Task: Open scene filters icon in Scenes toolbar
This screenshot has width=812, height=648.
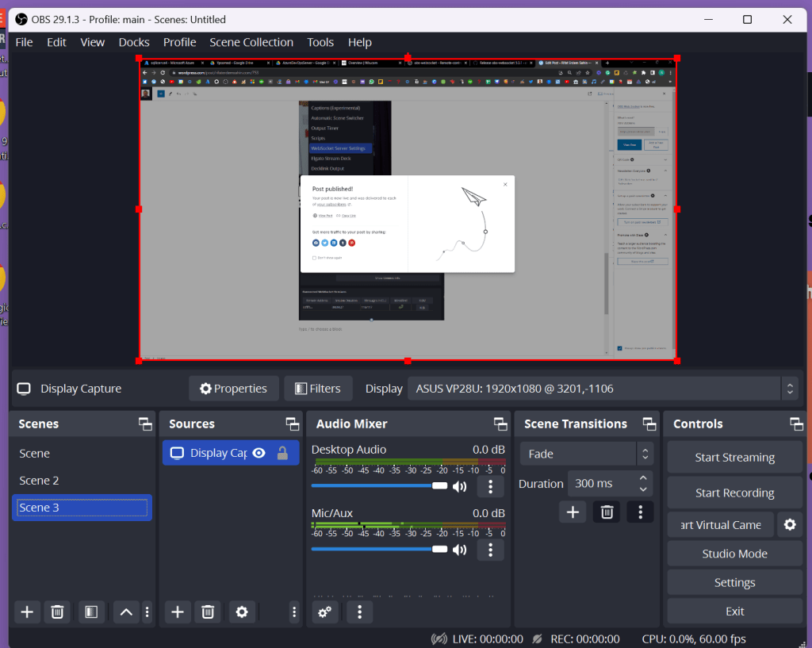Action: coord(91,612)
